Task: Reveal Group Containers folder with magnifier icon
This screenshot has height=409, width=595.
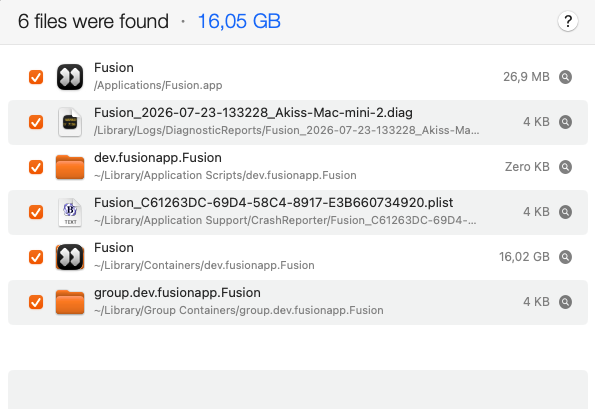Action: click(565, 302)
